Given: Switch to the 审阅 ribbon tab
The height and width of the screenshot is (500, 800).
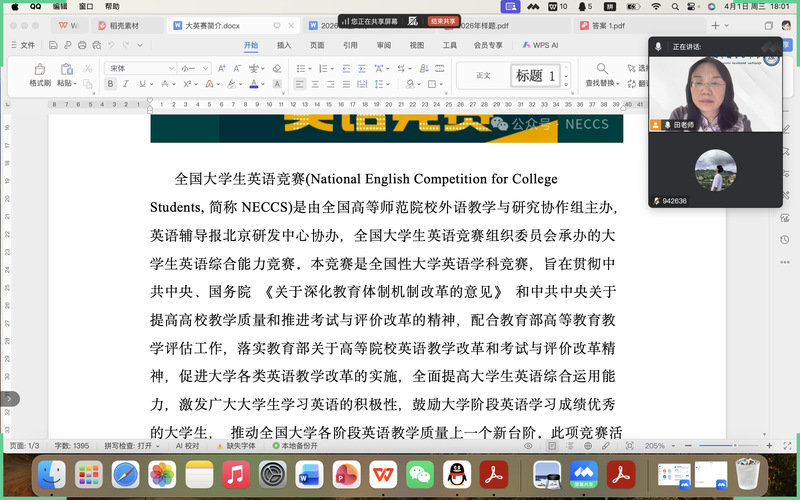Looking at the screenshot, I should pos(384,45).
